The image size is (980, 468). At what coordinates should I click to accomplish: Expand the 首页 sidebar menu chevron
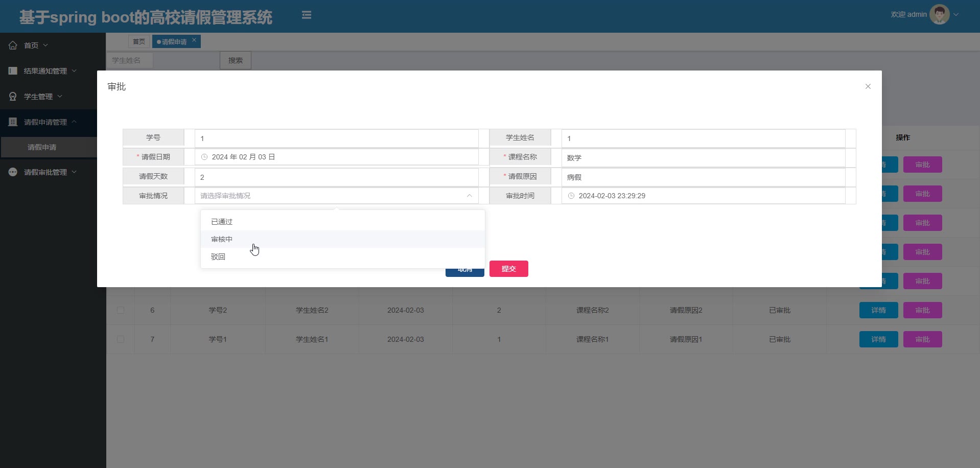click(x=45, y=45)
